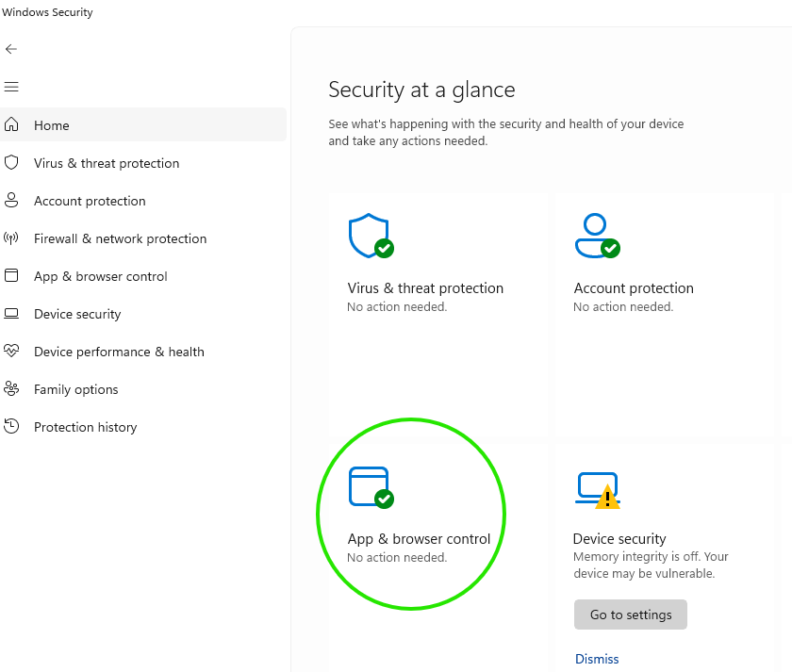The width and height of the screenshot is (792, 672).
Task: Click the green checkmark on Virus & threat protection
Action: [x=382, y=248]
